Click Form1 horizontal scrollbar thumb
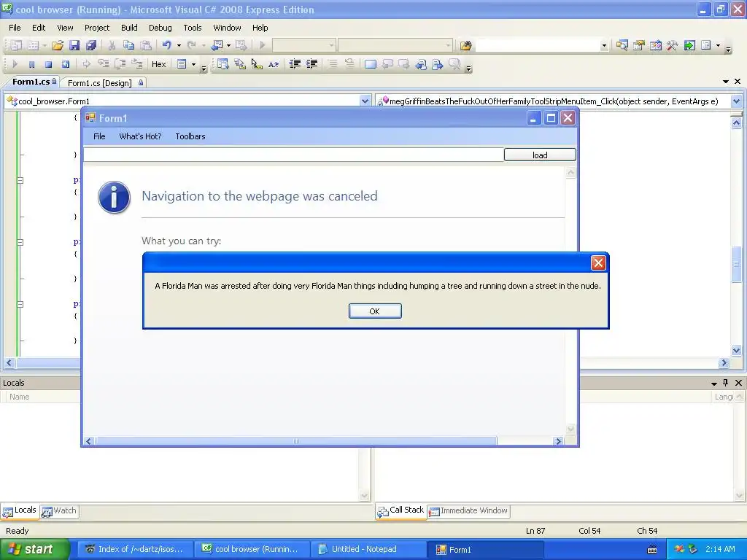The image size is (747, 560). 295,441
